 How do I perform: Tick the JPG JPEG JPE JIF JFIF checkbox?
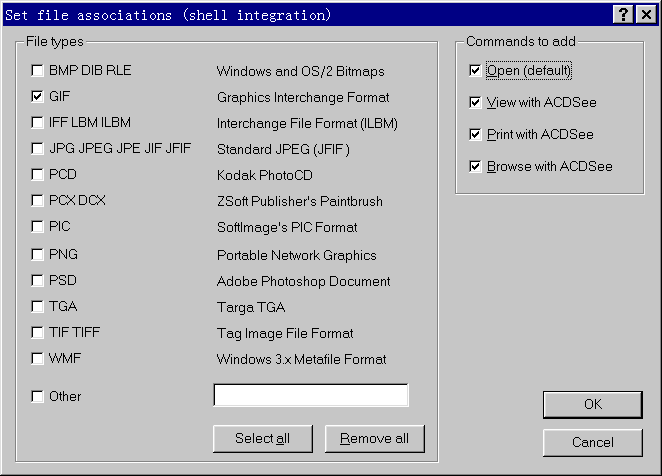[x=38, y=149]
